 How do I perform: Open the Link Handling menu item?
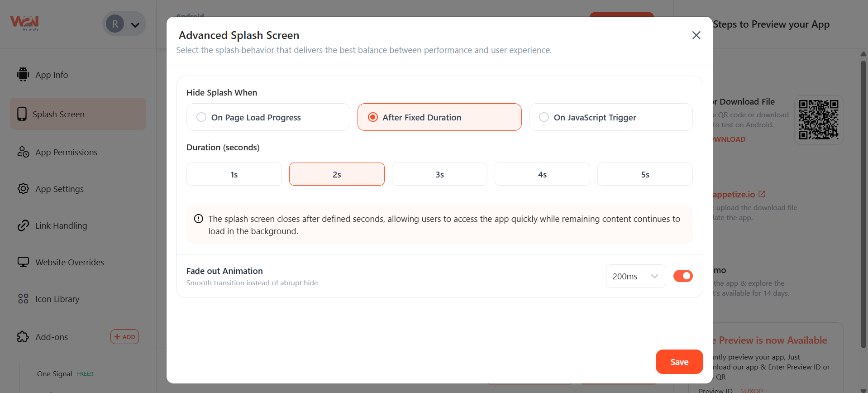61,225
